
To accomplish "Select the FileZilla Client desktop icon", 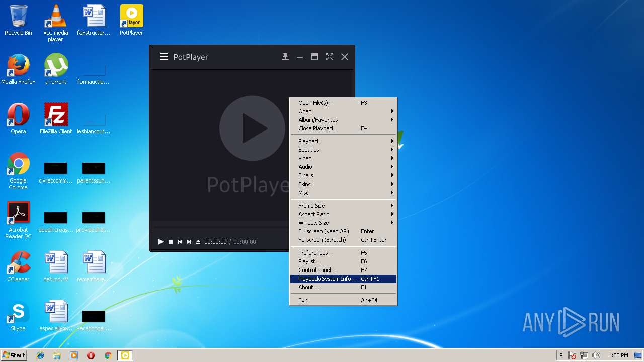I will point(55,119).
